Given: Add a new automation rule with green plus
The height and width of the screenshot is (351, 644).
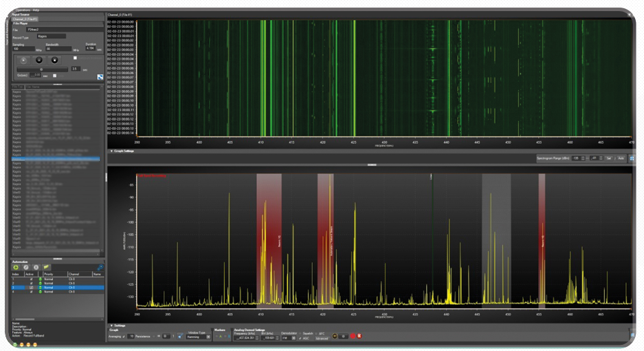Looking at the screenshot, I should point(16,266).
